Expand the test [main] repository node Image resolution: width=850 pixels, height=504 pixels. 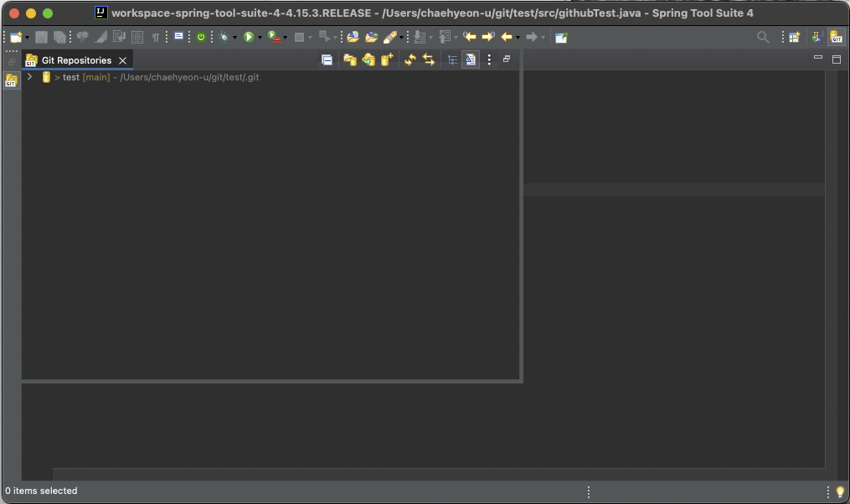point(30,77)
